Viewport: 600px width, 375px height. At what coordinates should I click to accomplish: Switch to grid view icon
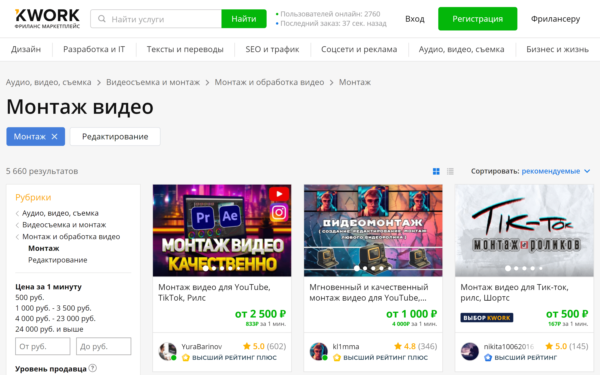click(436, 171)
